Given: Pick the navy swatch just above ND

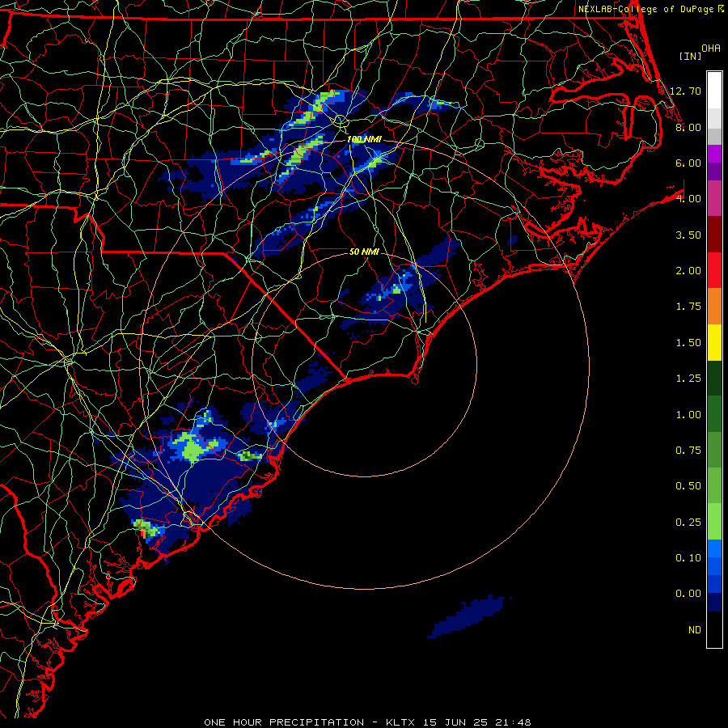Looking at the screenshot, I should click(714, 603).
